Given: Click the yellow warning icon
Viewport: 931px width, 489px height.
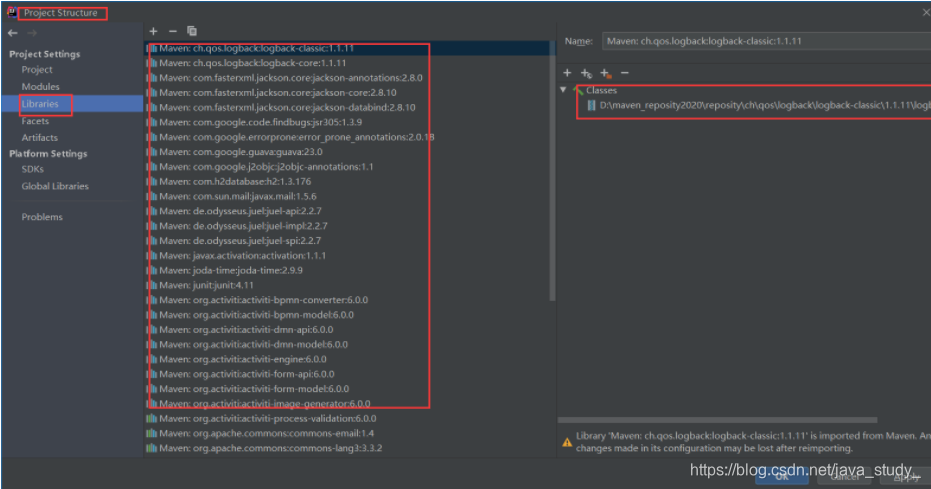Looking at the screenshot, I should click(x=567, y=442).
